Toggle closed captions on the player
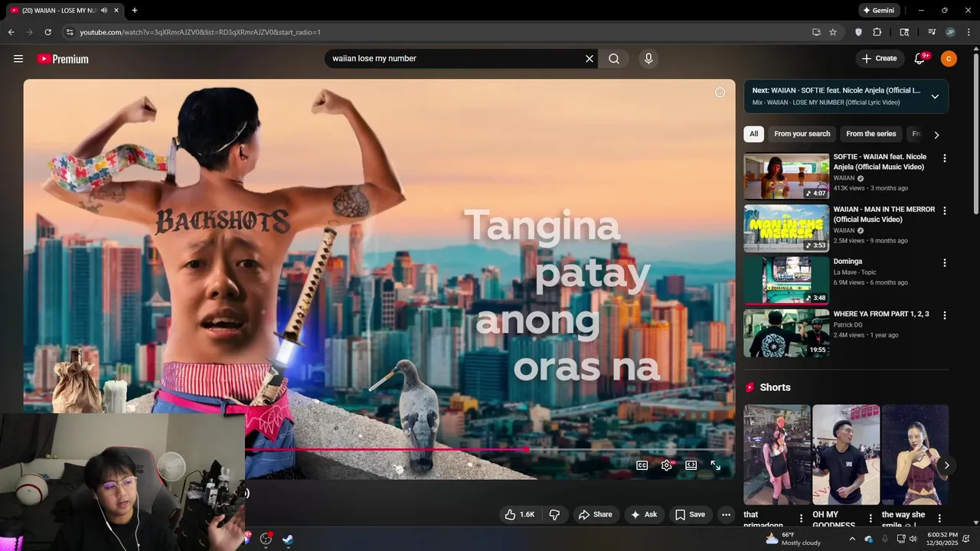The height and width of the screenshot is (551, 980). (x=642, y=465)
